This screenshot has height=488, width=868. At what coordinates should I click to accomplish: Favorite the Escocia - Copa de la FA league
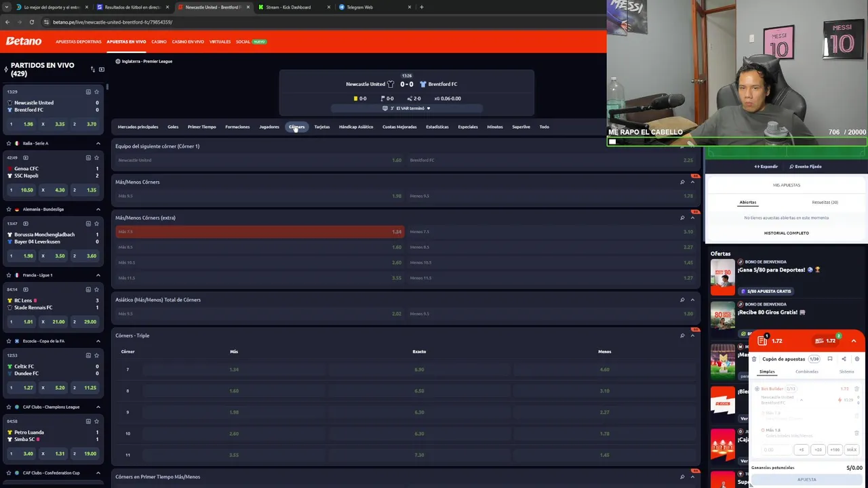9,341
